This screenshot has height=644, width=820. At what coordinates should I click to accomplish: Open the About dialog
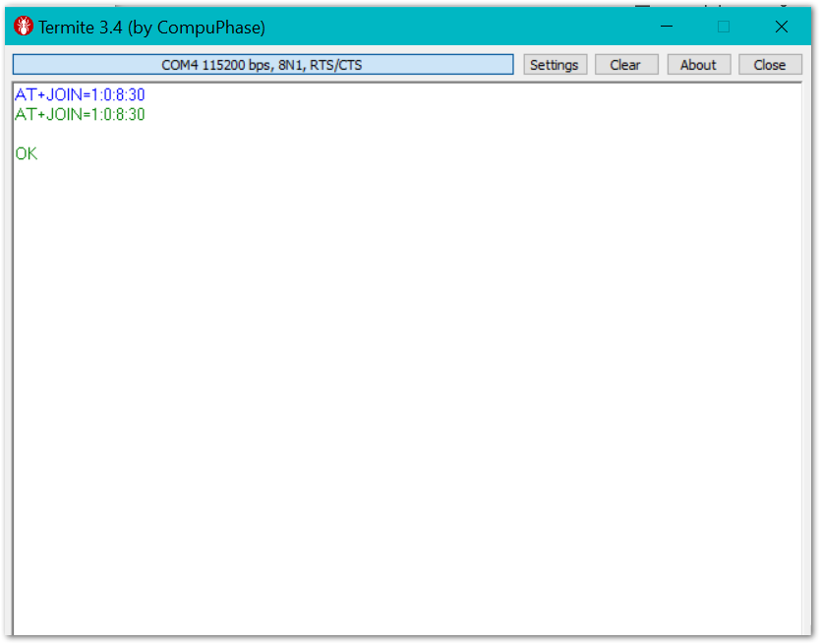coord(698,65)
